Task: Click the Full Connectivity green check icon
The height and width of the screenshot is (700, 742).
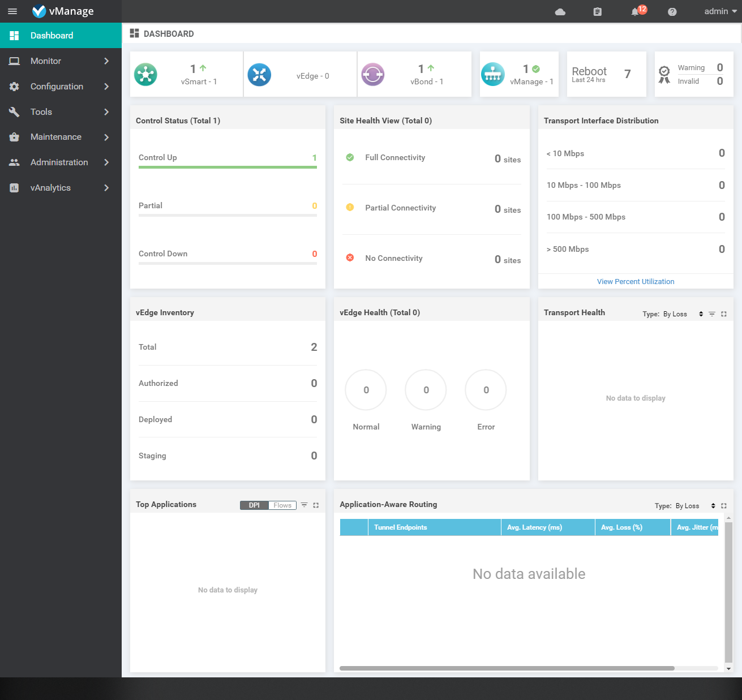Action: click(x=350, y=157)
